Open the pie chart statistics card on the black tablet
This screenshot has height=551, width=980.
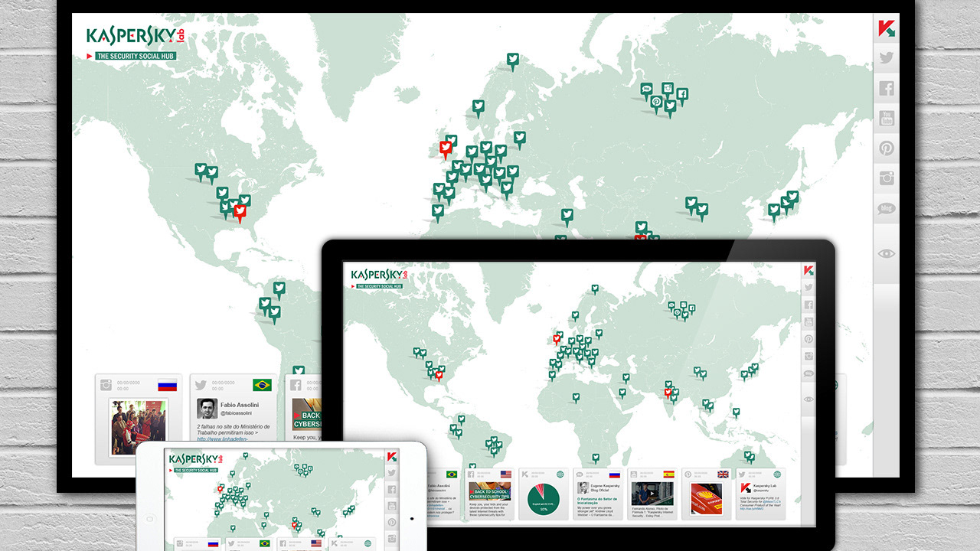pyautogui.click(x=544, y=494)
